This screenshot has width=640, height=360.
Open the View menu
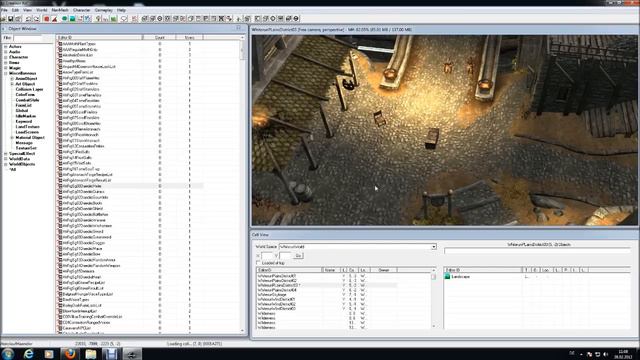[27, 10]
